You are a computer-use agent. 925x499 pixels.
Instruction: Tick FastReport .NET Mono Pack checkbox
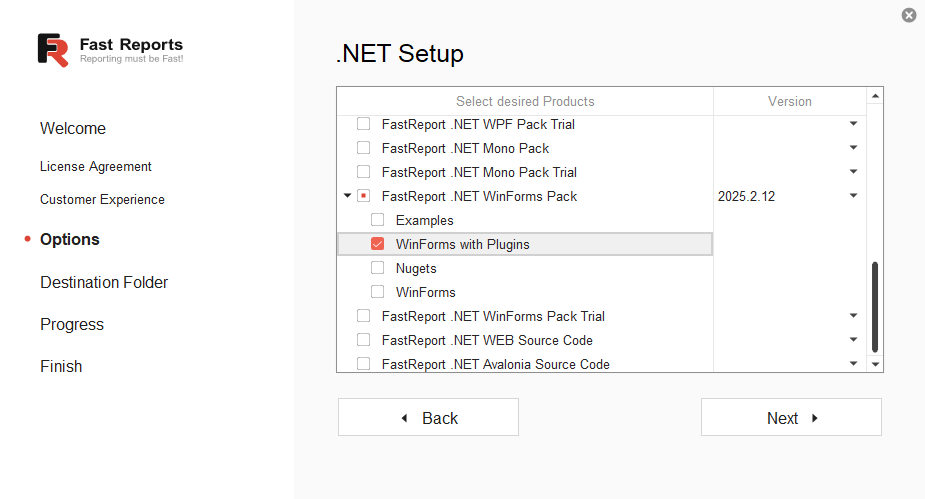point(364,148)
